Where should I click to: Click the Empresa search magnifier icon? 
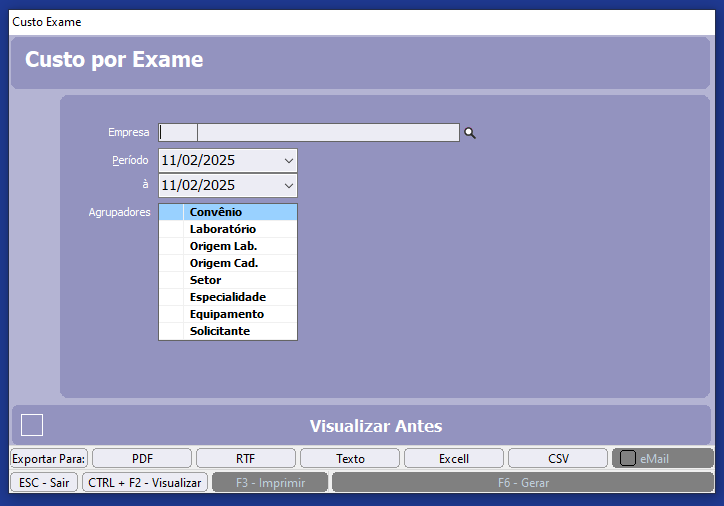tap(470, 133)
